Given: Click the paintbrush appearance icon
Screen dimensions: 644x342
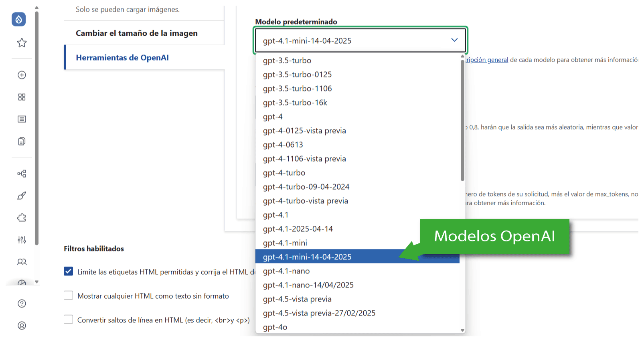Looking at the screenshot, I should point(22,196).
